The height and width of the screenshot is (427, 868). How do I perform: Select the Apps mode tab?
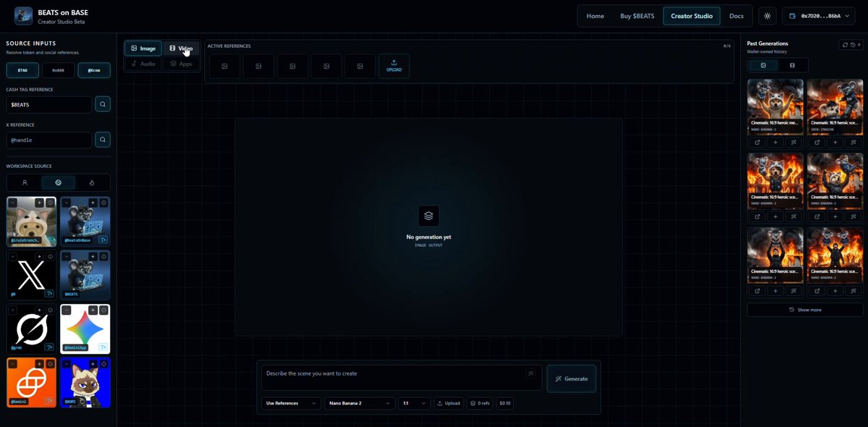click(181, 64)
